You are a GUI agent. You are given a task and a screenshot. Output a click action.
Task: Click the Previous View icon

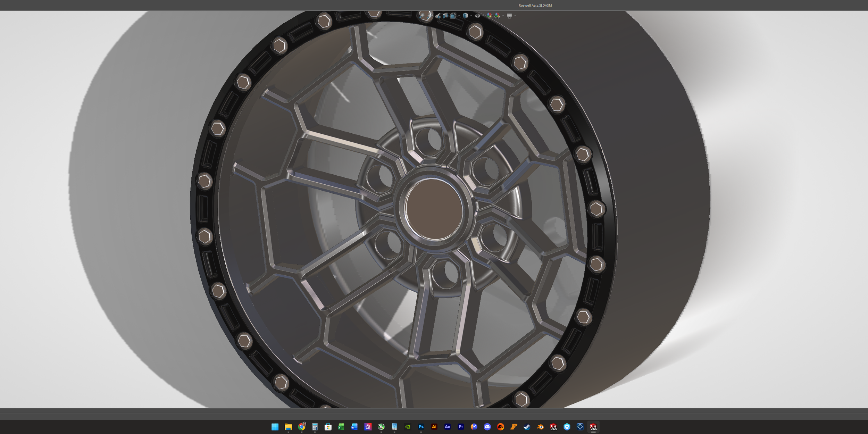pos(438,16)
